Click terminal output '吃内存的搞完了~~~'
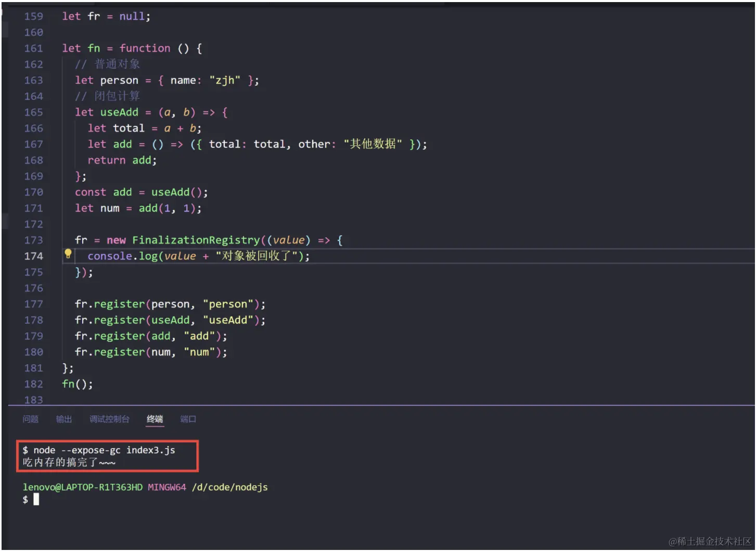Screen dimensions: 756x551 (x=69, y=462)
